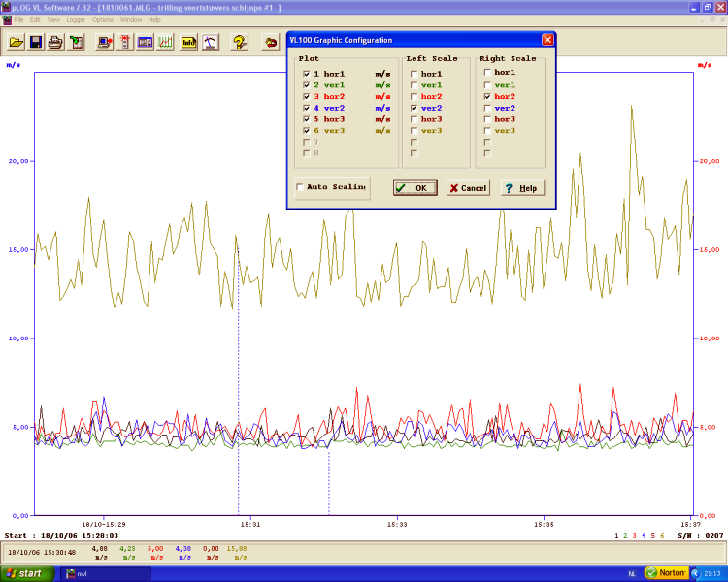Click the 21:13 taskbar clock
Screen dimensions: 728x582
click(711, 573)
